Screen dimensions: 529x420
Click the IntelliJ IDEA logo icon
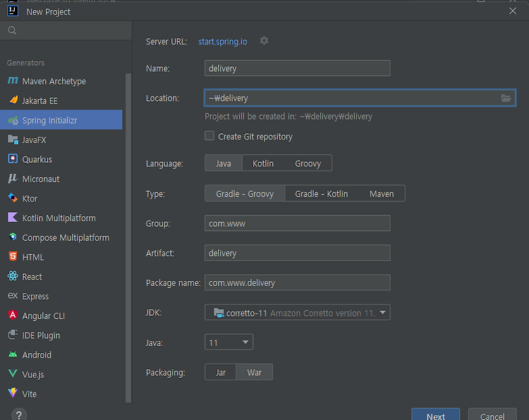(13, 11)
